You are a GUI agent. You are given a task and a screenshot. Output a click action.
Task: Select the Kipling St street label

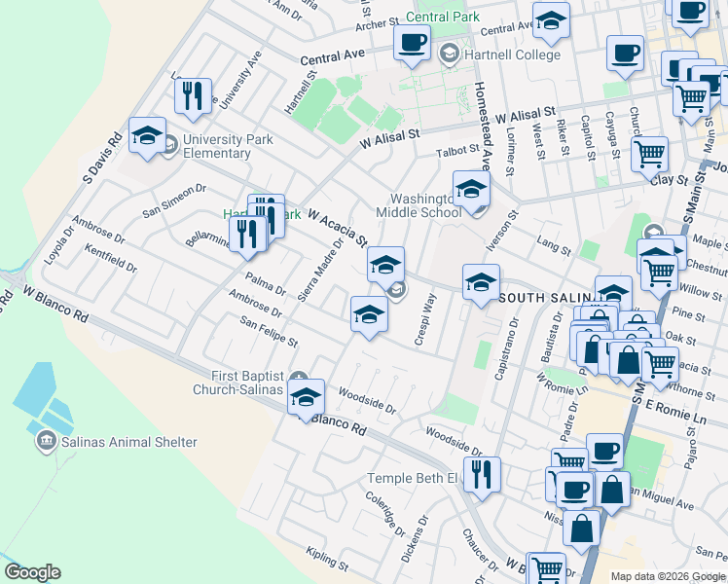click(327, 559)
